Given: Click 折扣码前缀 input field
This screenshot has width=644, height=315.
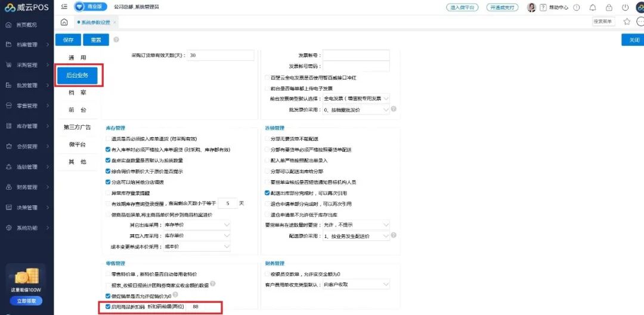Looking at the screenshot, I should (x=203, y=307).
